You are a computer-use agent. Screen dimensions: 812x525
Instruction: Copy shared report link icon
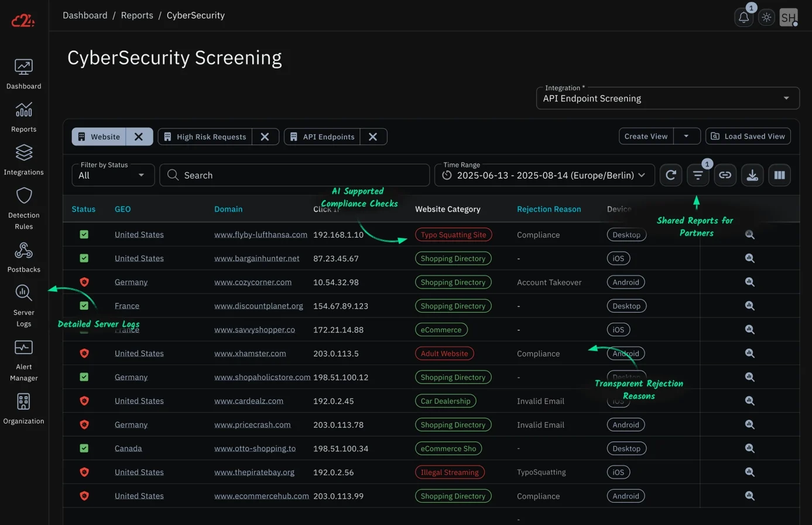pyautogui.click(x=725, y=175)
